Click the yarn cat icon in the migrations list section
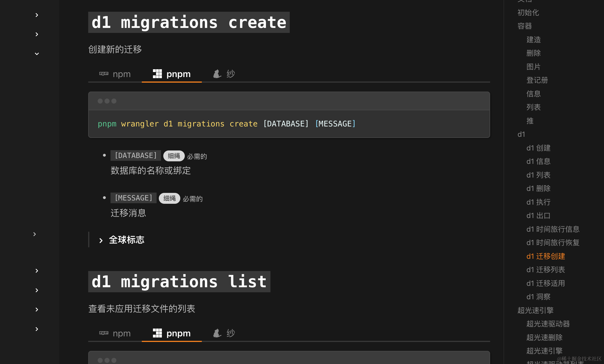 tap(217, 333)
